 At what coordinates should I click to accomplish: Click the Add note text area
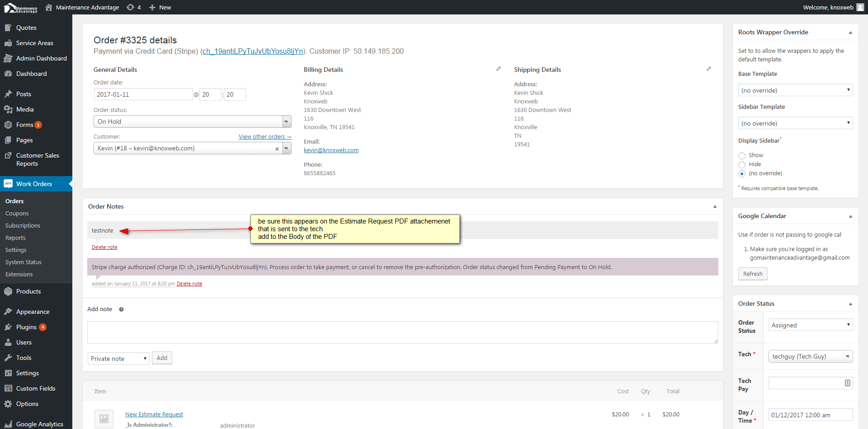[x=403, y=332]
